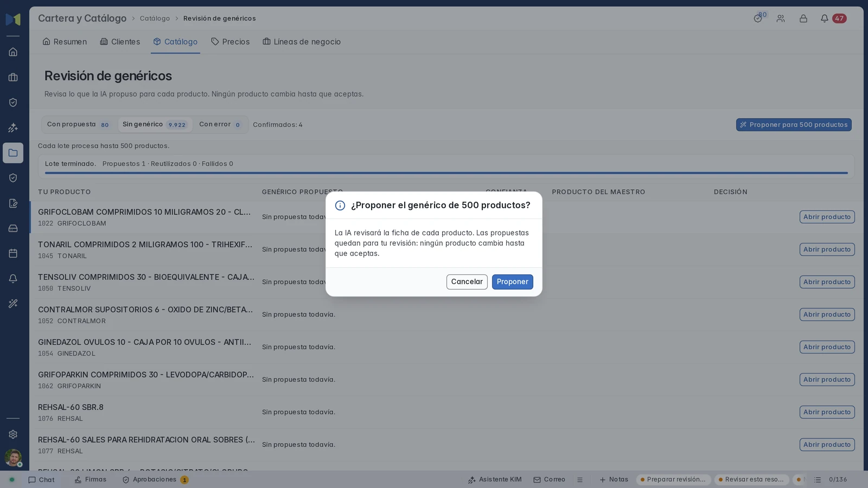The width and height of the screenshot is (868, 488).
Task: Open Asistente KIM in bottom bar
Action: [495, 480]
